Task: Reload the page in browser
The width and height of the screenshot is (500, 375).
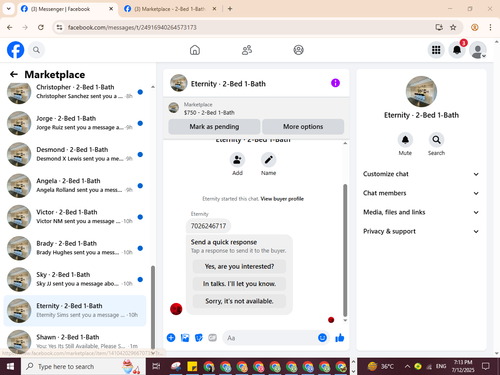Action: tap(41, 27)
